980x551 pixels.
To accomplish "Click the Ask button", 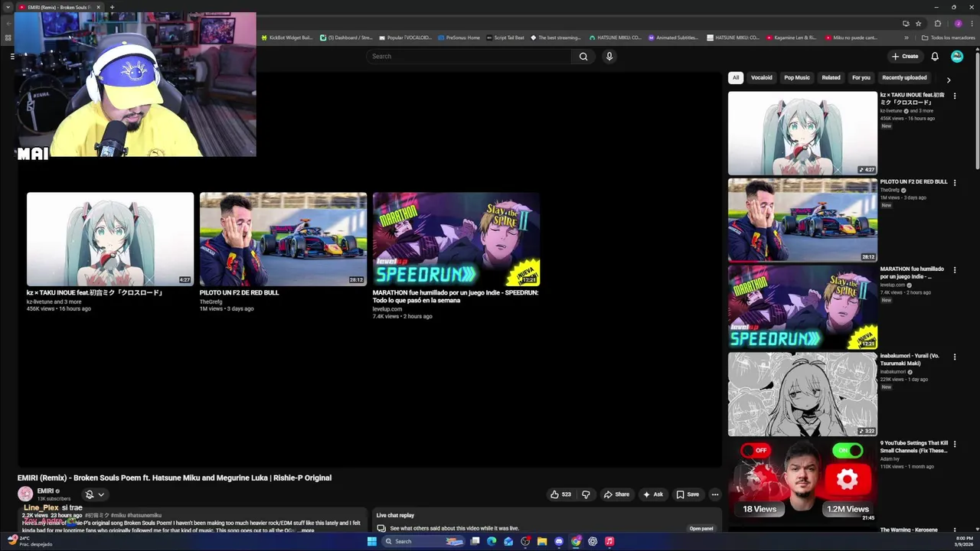I will (x=653, y=494).
